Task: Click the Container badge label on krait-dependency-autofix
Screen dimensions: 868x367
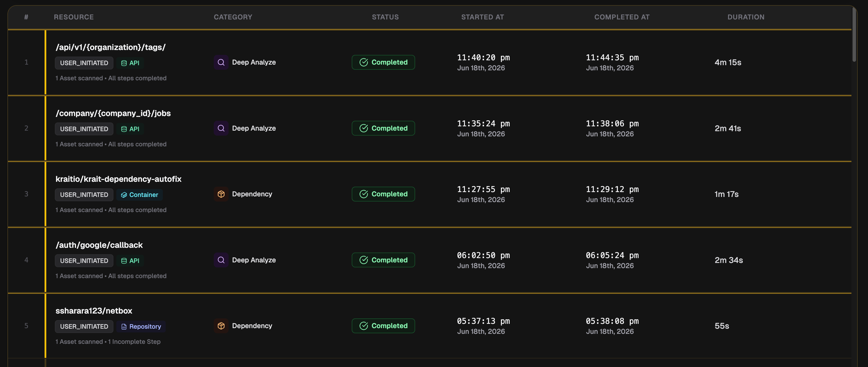Action: (143, 195)
